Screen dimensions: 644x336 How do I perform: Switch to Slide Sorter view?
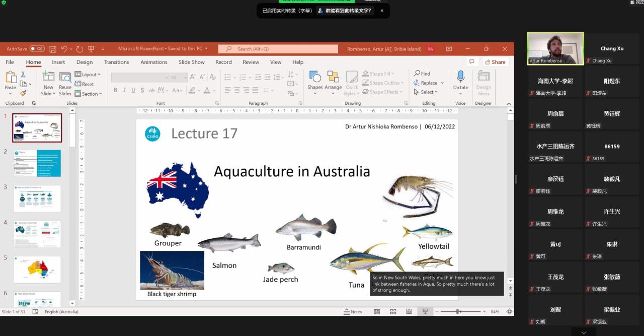tap(393, 312)
